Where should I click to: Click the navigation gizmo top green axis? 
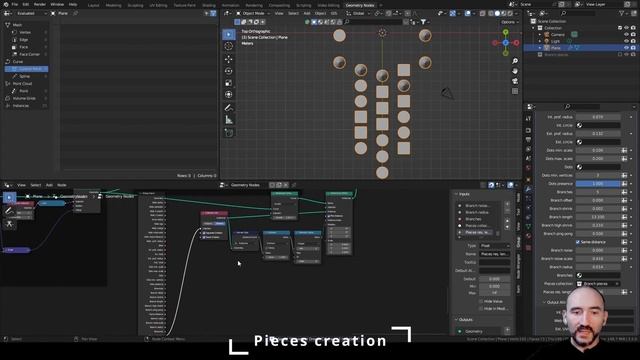point(506,32)
